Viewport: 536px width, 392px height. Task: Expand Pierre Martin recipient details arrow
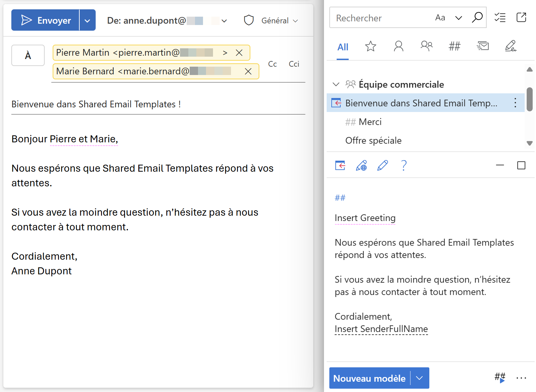pos(225,53)
